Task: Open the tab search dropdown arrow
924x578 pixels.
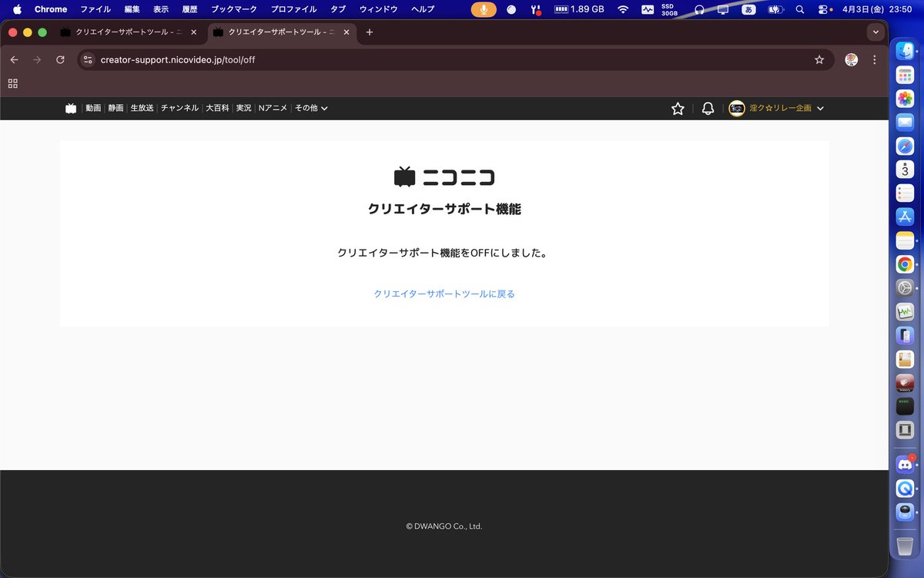Action: pos(875,32)
